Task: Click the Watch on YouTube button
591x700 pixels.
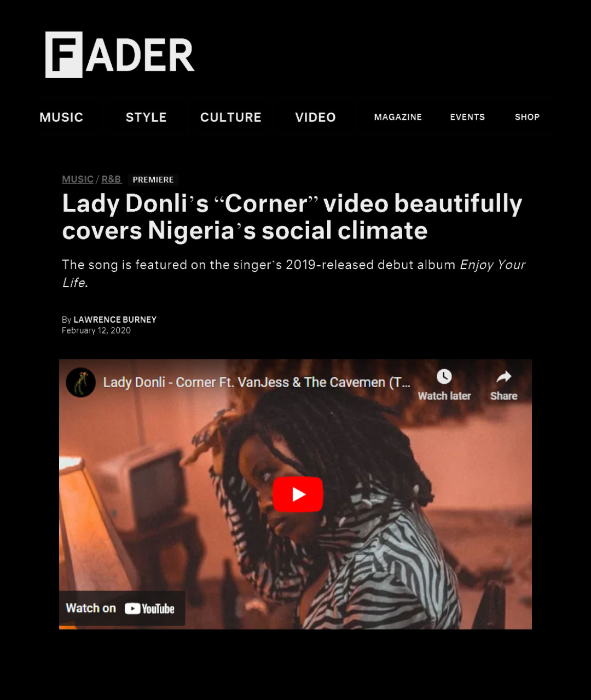Action: 122,608
